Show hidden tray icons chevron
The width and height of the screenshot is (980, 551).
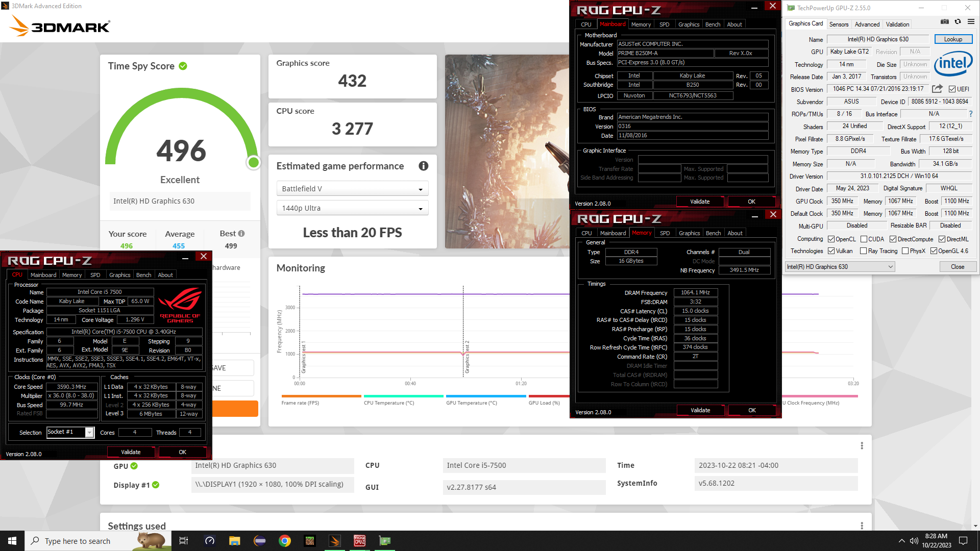click(x=901, y=541)
